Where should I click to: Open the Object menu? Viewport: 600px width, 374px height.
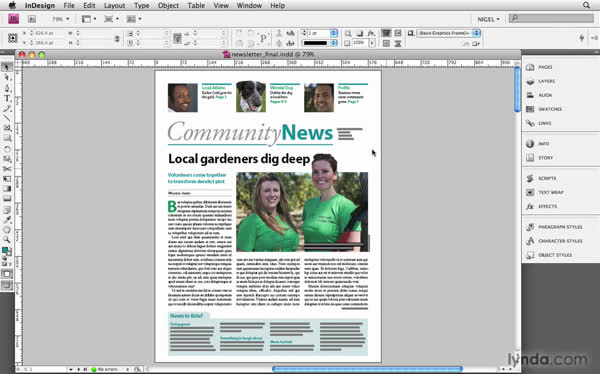pos(168,5)
